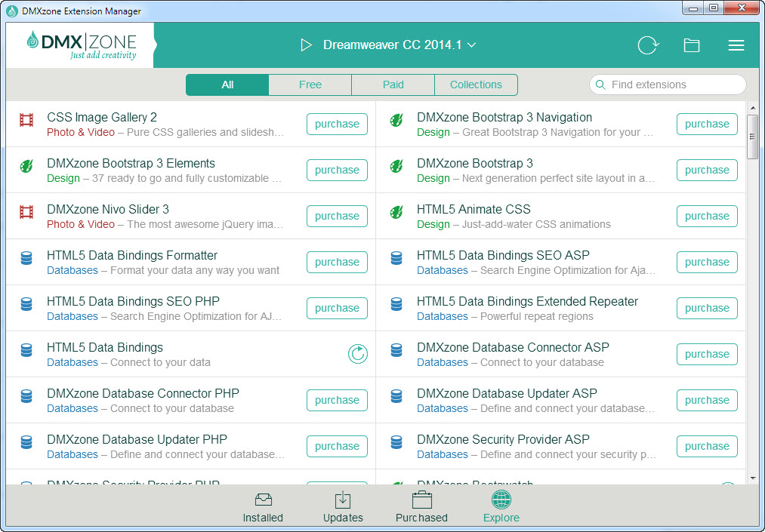Click the database icon for DMXzone Database Connector PHP
This screenshot has height=532, width=765.
(x=26, y=396)
